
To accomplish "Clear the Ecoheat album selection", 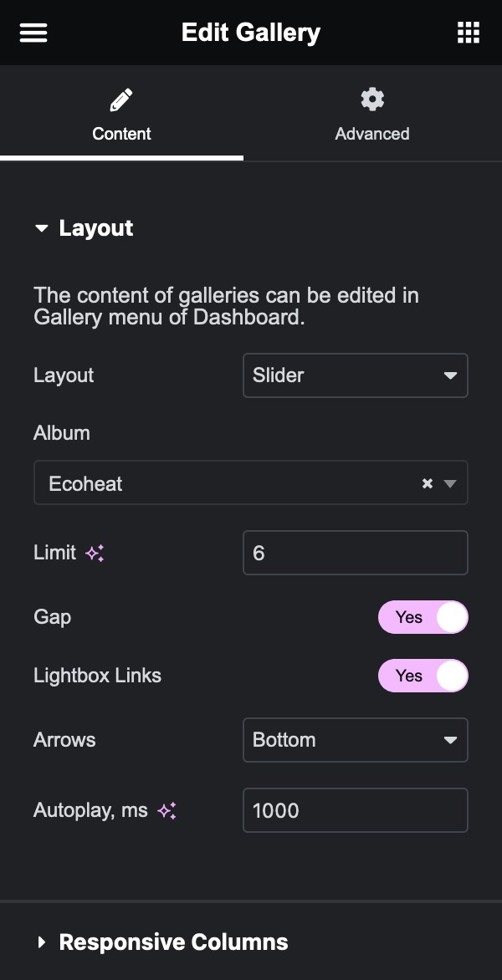I will pyautogui.click(x=427, y=483).
